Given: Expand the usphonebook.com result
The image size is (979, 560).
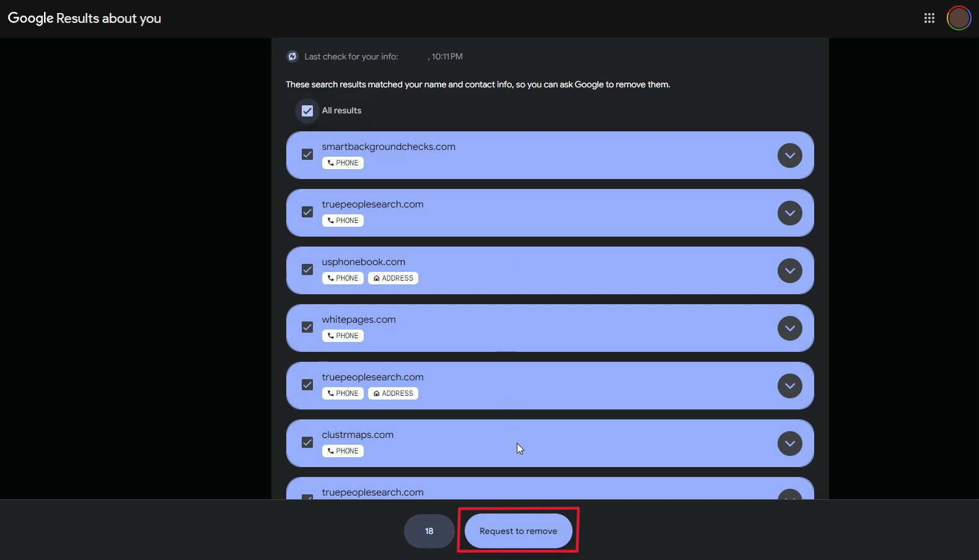Looking at the screenshot, I should 789,271.
